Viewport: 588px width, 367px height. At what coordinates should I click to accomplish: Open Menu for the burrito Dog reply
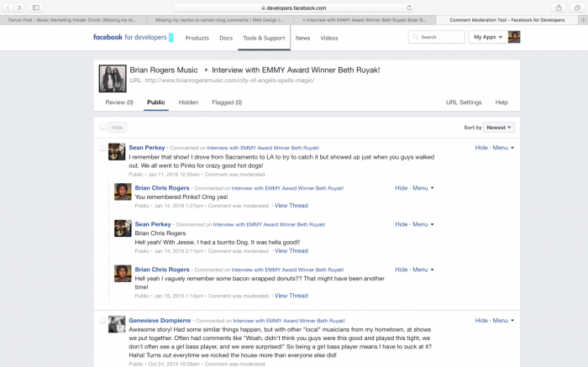click(x=423, y=224)
